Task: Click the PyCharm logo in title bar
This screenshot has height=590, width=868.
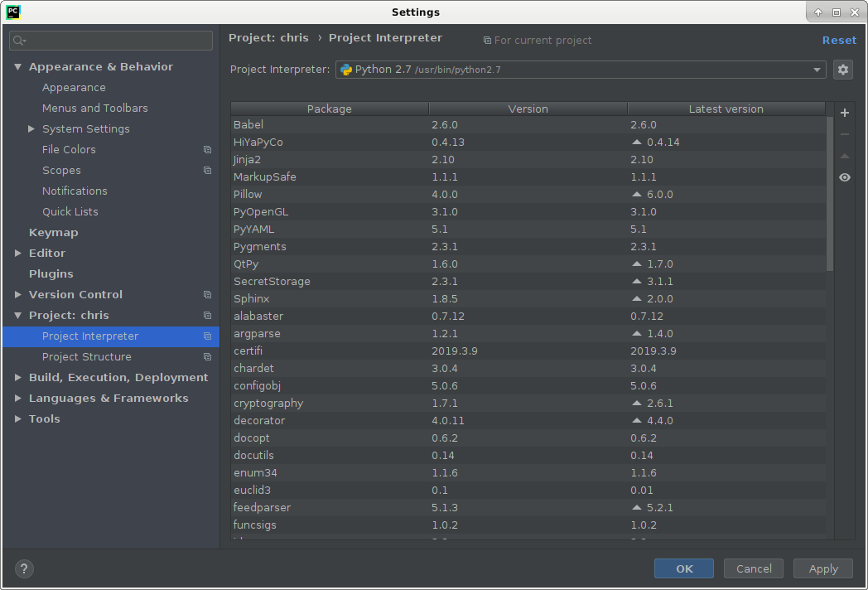Action: point(13,12)
